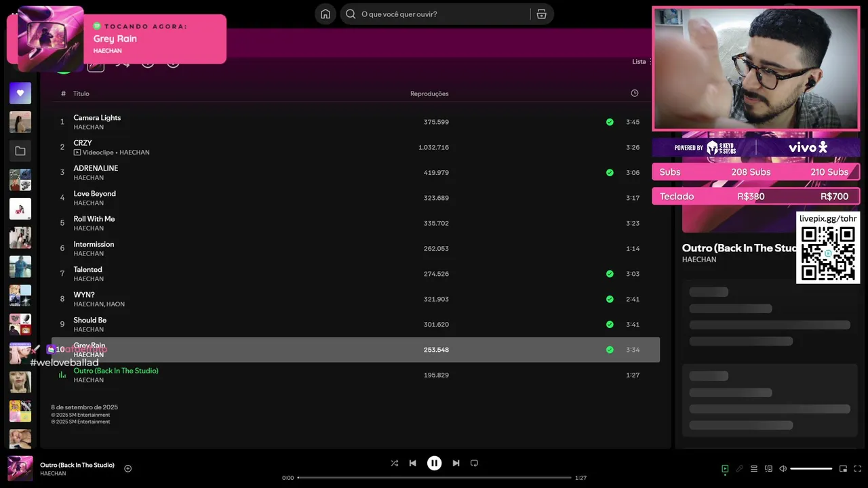Click album cover thumbnail in player bar
Image resolution: width=868 pixels, height=488 pixels.
[20, 468]
